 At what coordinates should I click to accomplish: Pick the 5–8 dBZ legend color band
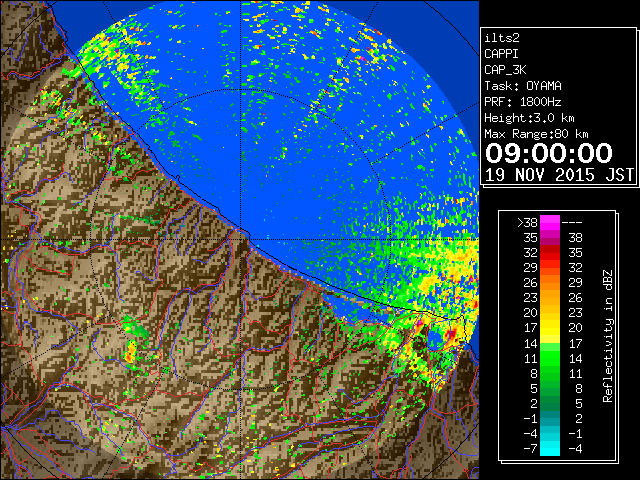tap(550, 389)
